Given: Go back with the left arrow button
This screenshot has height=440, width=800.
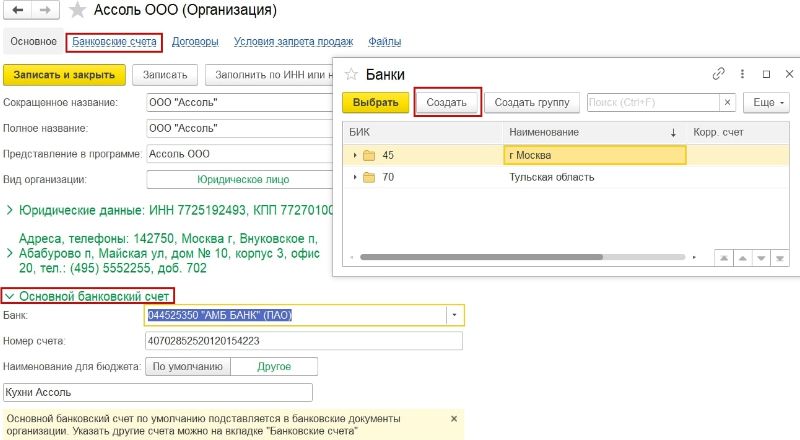Looking at the screenshot, I should [17, 10].
